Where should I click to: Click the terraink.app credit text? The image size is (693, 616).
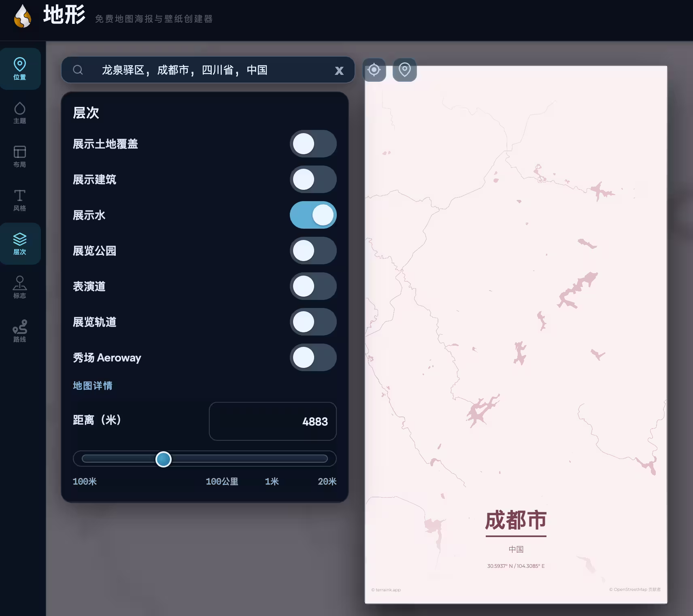tap(386, 590)
